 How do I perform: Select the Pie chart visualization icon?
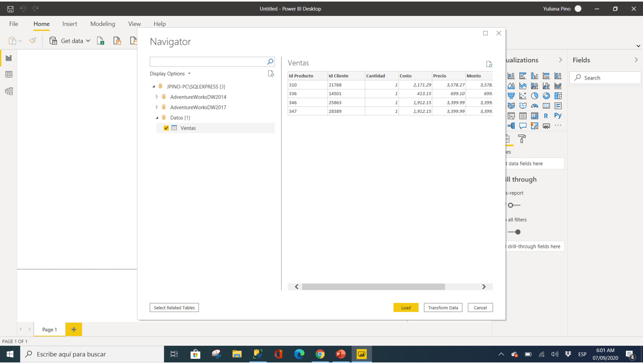point(534,95)
